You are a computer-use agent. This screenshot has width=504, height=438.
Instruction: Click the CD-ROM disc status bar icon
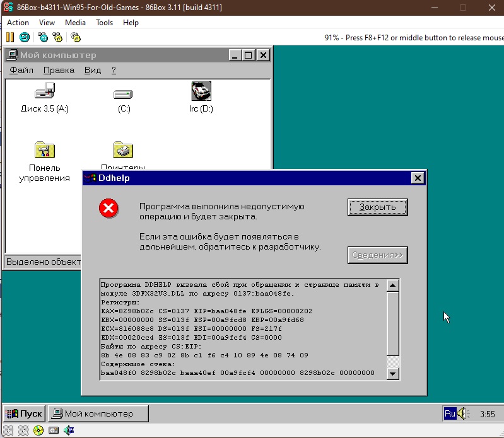38,430
